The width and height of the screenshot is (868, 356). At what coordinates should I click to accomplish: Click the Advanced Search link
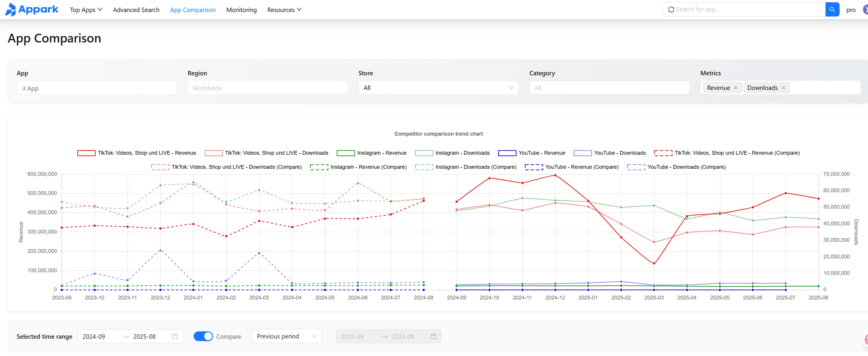(136, 10)
